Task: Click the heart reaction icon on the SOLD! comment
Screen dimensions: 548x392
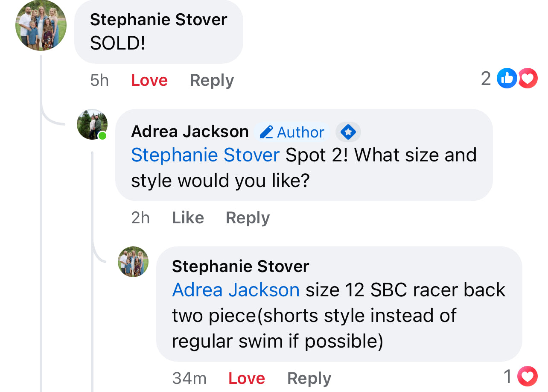Action: (x=528, y=79)
